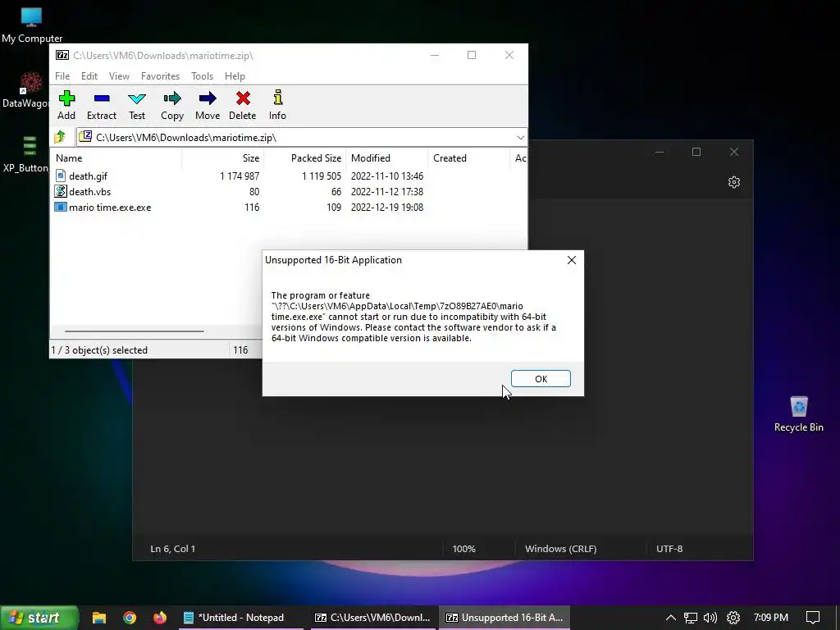Screen dimensions: 840x630
Task: Click the 100% zoom level in Notepad
Action: 464,549
